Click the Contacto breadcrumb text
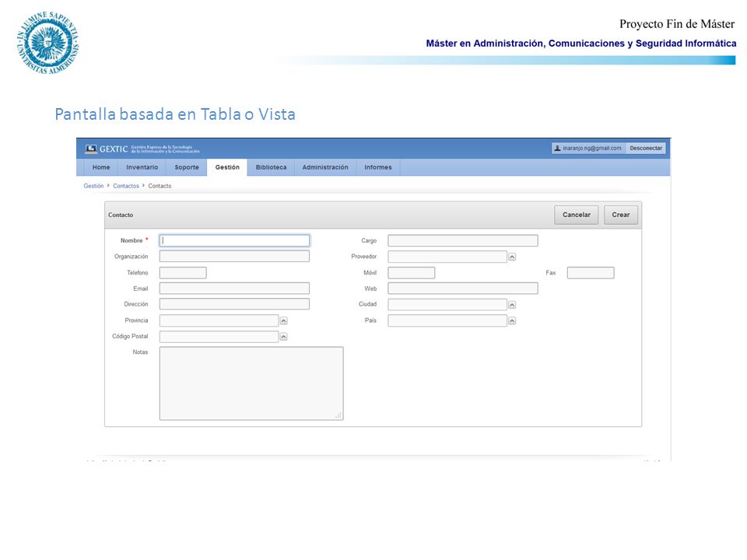 [160, 186]
